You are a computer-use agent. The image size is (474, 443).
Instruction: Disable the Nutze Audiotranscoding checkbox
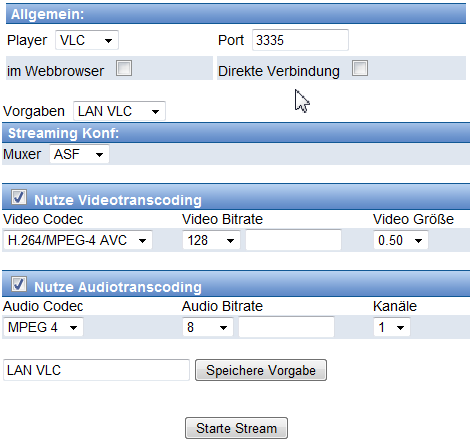pos(19,284)
